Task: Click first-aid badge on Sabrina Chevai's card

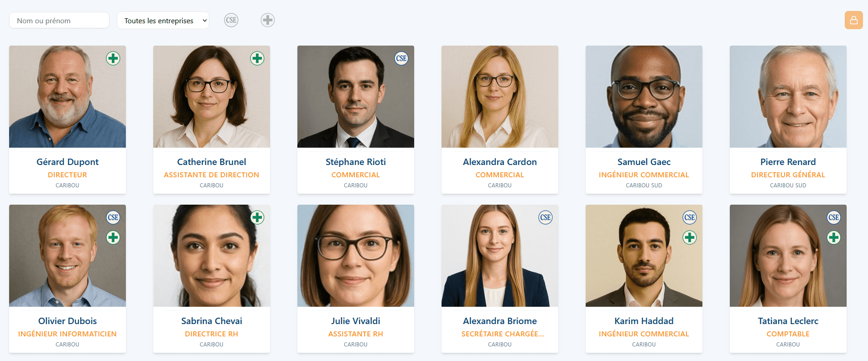Action: (x=257, y=217)
